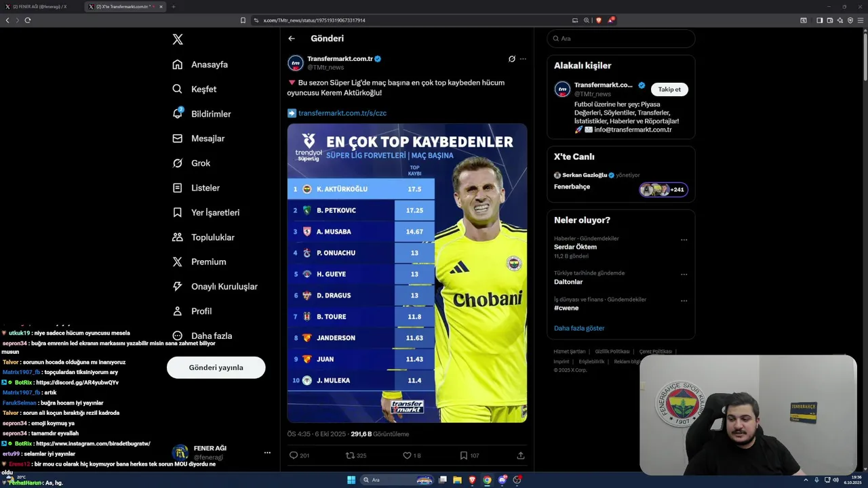Go back in browser history
The image size is (868, 488).
point(7,20)
